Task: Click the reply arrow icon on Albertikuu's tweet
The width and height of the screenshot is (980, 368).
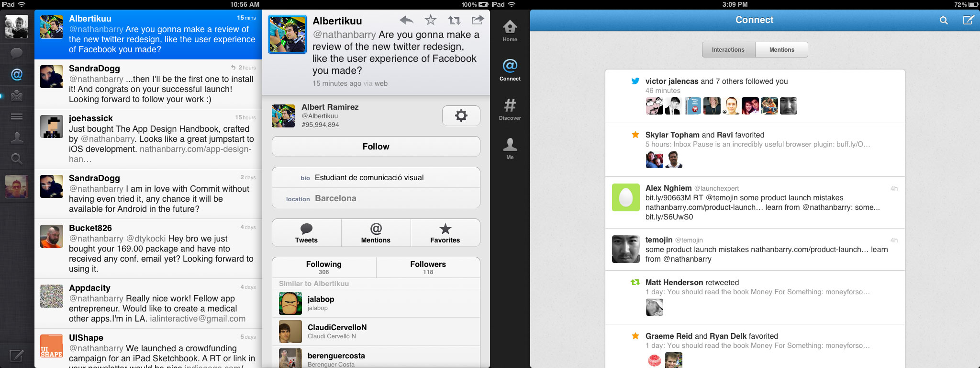Action: 406,20
